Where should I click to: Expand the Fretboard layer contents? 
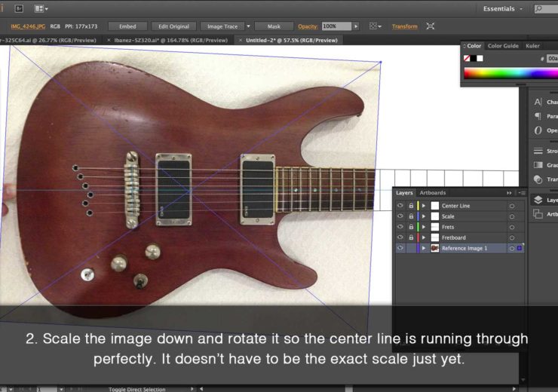coord(424,237)
